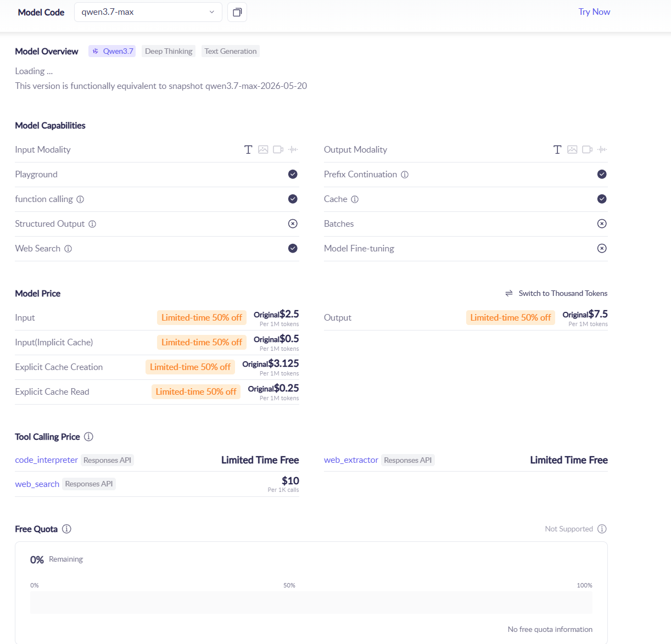The width and height of the screenshot is (671, 644).
Task: Open info icon next to Not Supported
Action: 602,529
